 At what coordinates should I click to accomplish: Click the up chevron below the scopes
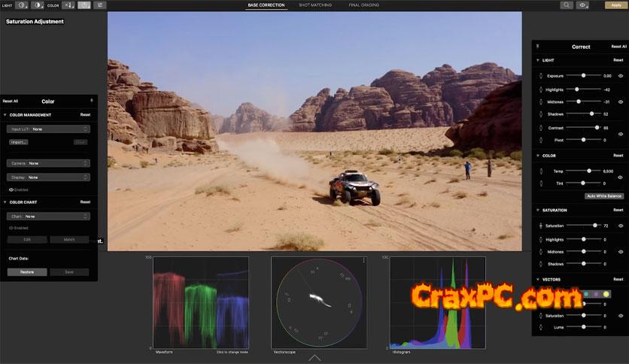[314, 358]
